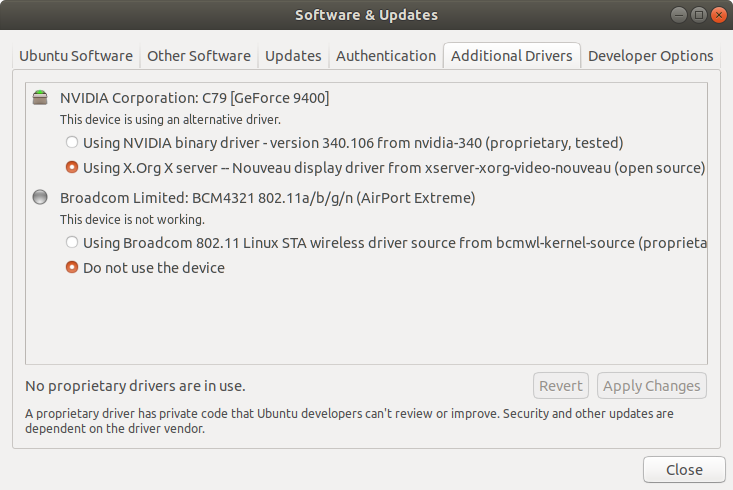Close window using the red titlebar button

pos(717,15)
